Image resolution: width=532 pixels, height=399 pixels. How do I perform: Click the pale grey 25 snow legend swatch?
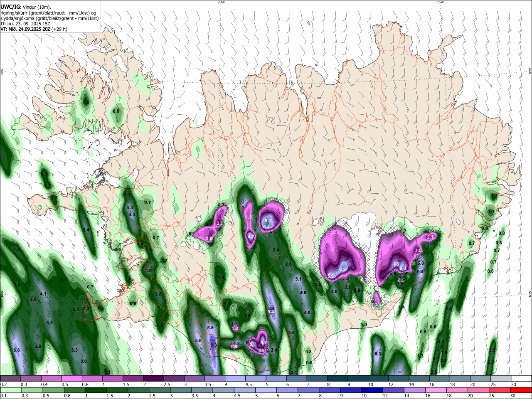point(501,378)
